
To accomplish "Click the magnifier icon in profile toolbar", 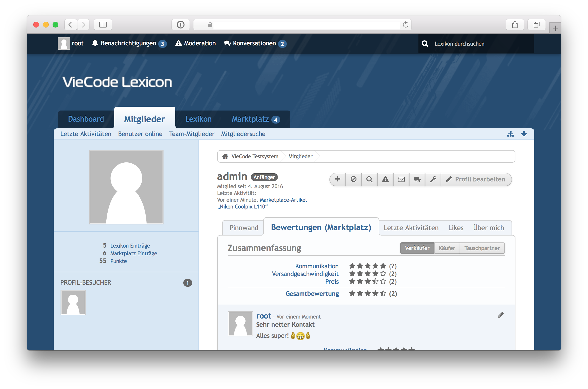I will (369, 179).
